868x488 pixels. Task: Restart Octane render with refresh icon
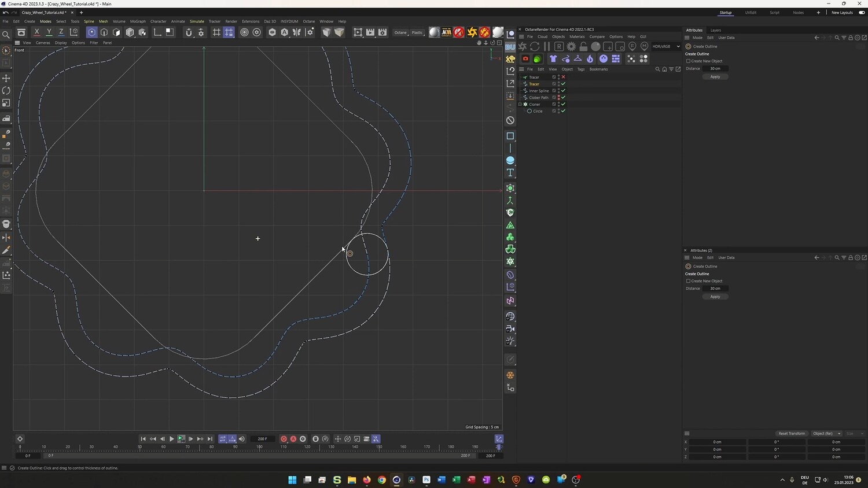[535, 46]
